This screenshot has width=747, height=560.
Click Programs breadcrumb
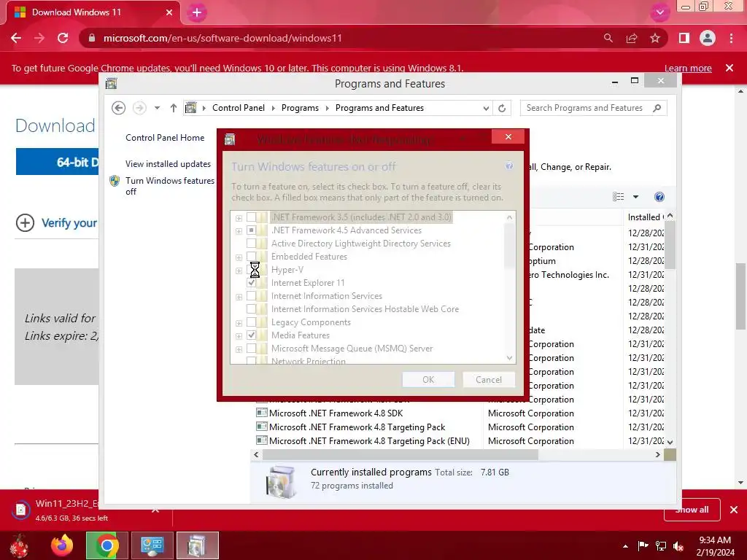point(300,108)
